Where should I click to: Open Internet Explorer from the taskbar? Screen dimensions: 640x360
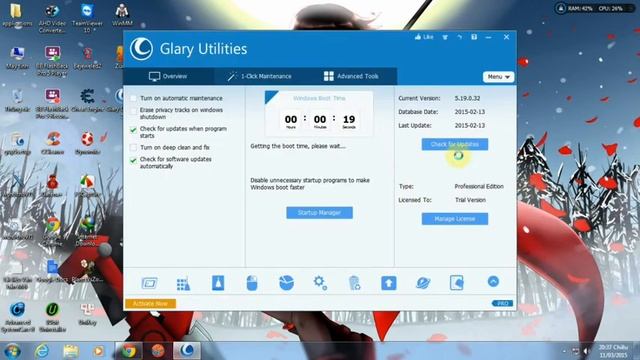point(42,351)
